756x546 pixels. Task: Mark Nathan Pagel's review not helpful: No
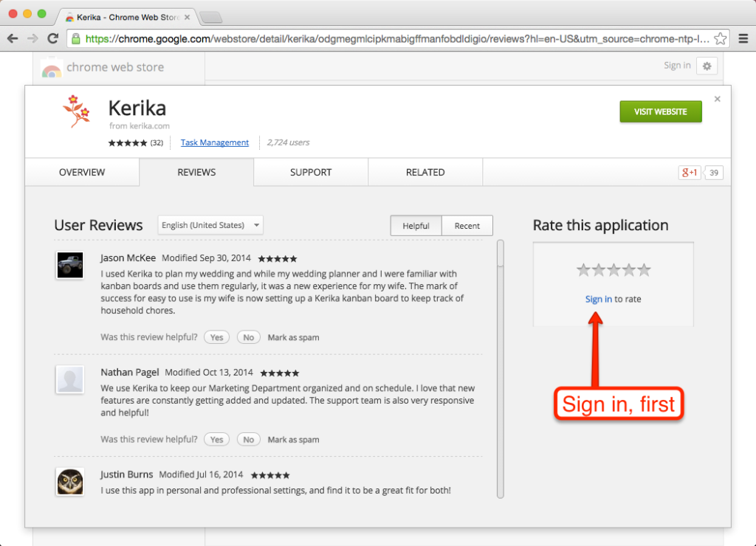248,440
